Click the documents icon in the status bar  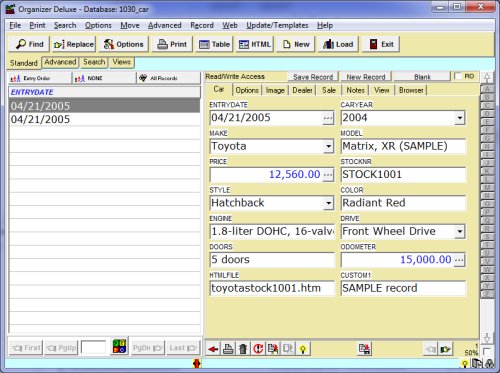point(477,363)
